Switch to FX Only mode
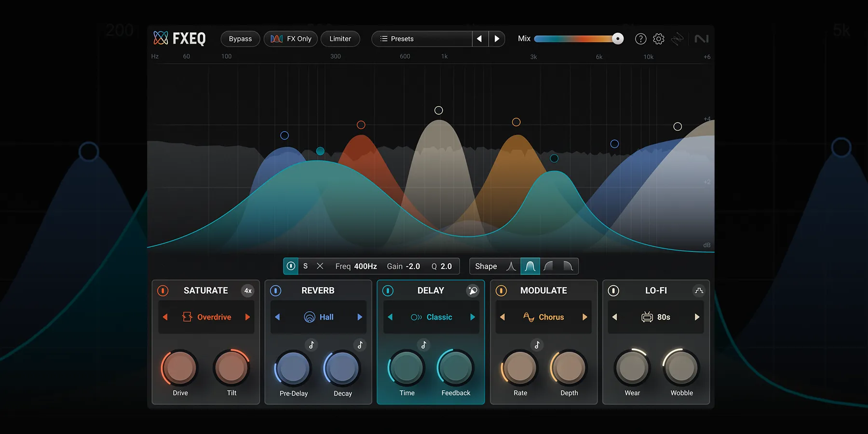This screenshot has width=868, height=434. (x=290, y=39)
